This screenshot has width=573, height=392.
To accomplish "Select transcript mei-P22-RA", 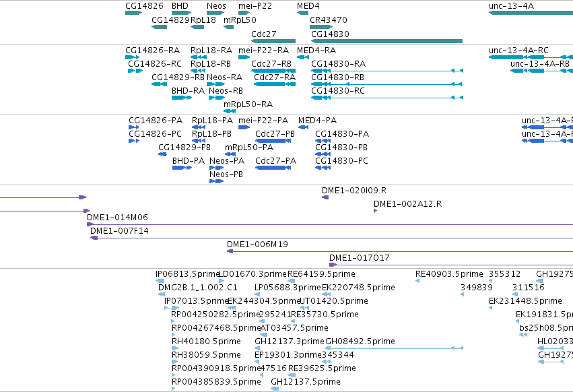I will (244, 57).
